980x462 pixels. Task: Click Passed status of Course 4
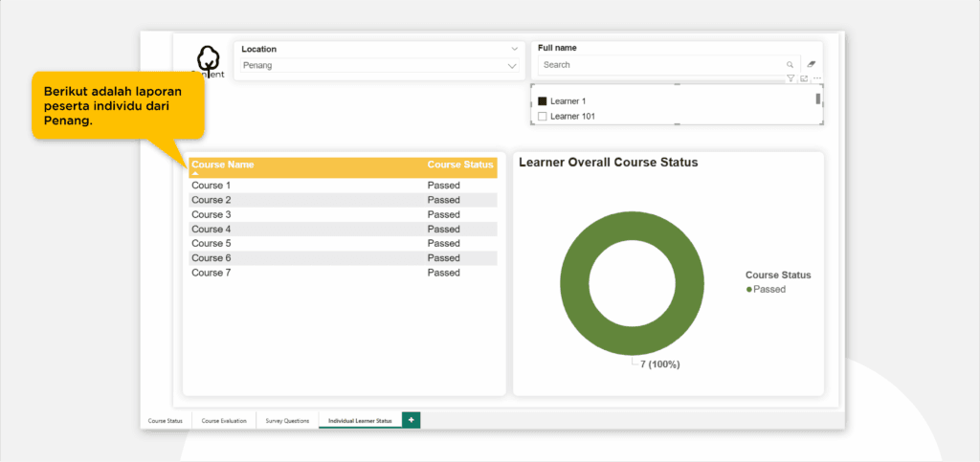[x=444, y=230]
